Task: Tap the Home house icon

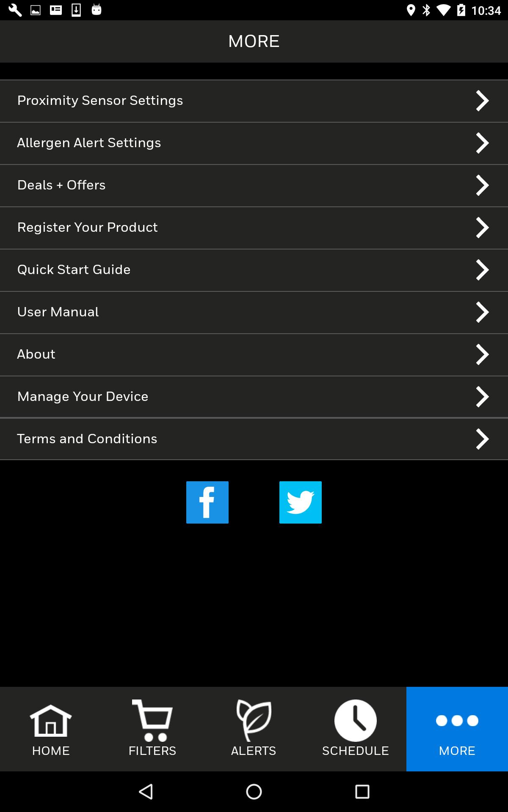Action: tap(51, 721)
